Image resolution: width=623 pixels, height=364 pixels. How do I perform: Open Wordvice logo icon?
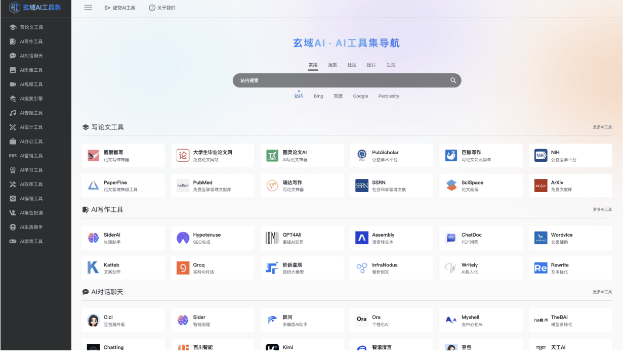(x=541, y=238)
